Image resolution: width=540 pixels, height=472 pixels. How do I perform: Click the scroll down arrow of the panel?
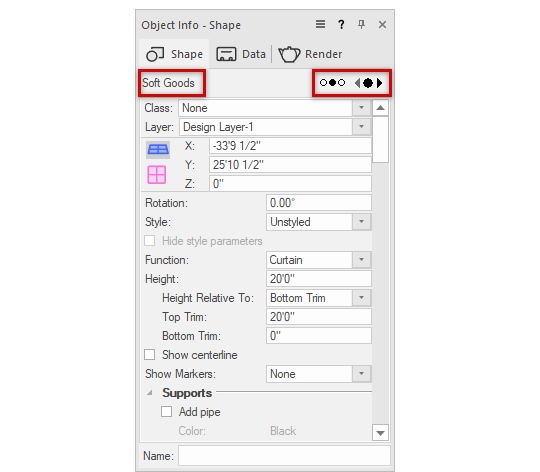[x=381, y=433]
